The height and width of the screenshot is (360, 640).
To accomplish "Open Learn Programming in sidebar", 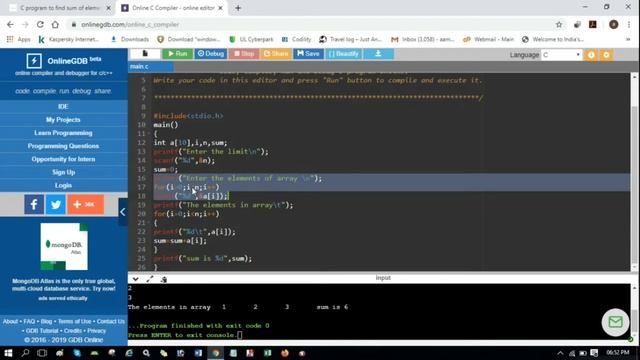I will coord(63,133).
